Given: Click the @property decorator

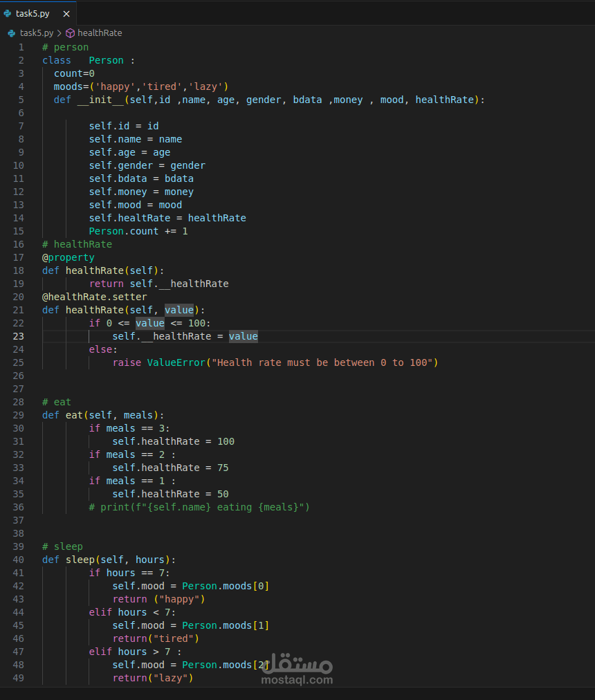Looking at the screenshot, I should coord(68,257).
